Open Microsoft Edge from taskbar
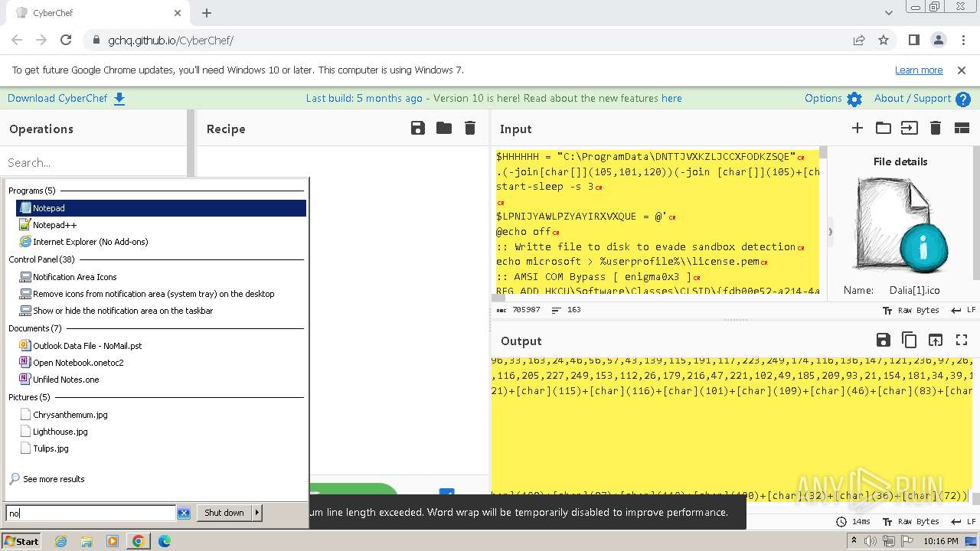The width and height of the screenshot is (980, 551). coord(165,541)
